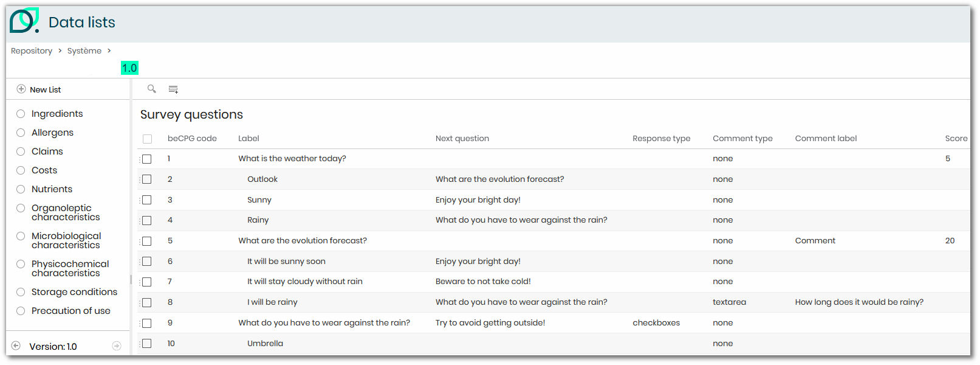Open the Système breadcrumb link
The image size is (980, 365).
click(x=84, y=50)
